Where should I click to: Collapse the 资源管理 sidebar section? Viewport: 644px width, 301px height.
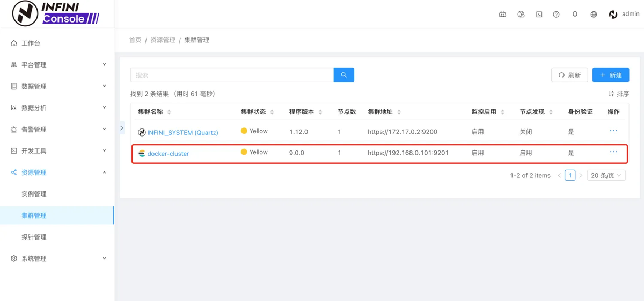tap(57, 173)
